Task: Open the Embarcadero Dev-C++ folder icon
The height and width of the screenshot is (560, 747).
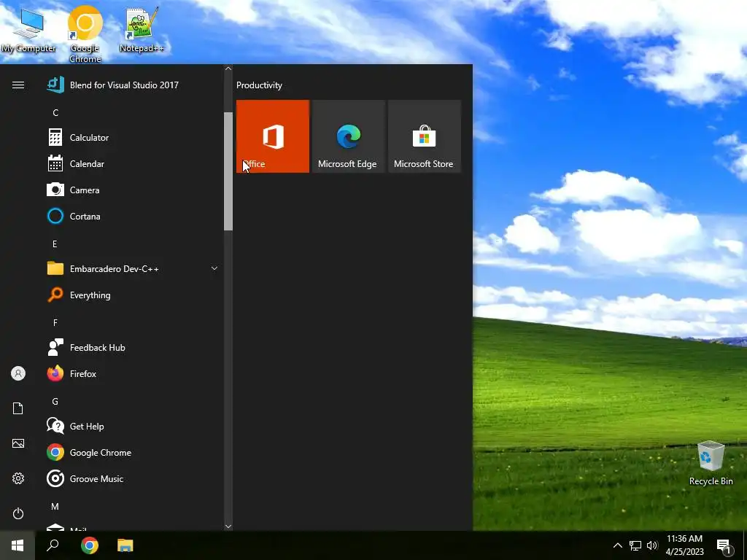Action: click(55, 268)
